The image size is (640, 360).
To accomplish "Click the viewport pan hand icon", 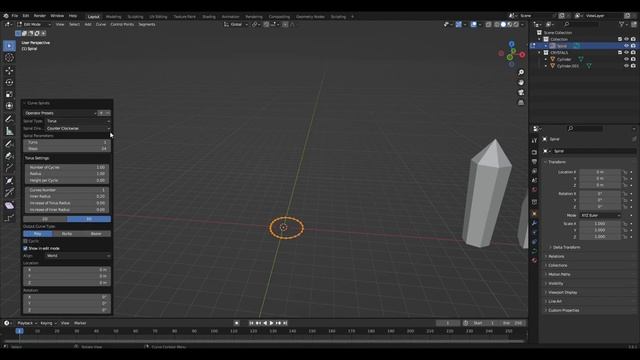I will 521,82.
